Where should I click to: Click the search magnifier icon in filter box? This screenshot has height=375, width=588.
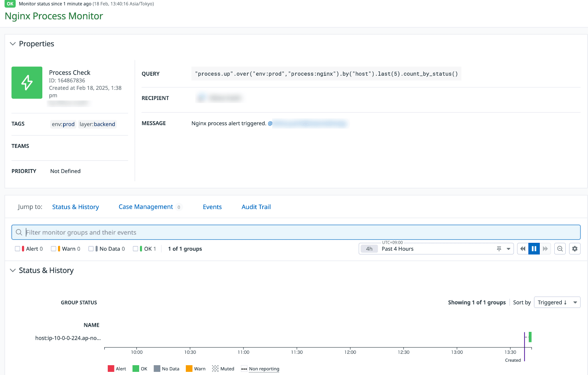click(x=19, y=232)
